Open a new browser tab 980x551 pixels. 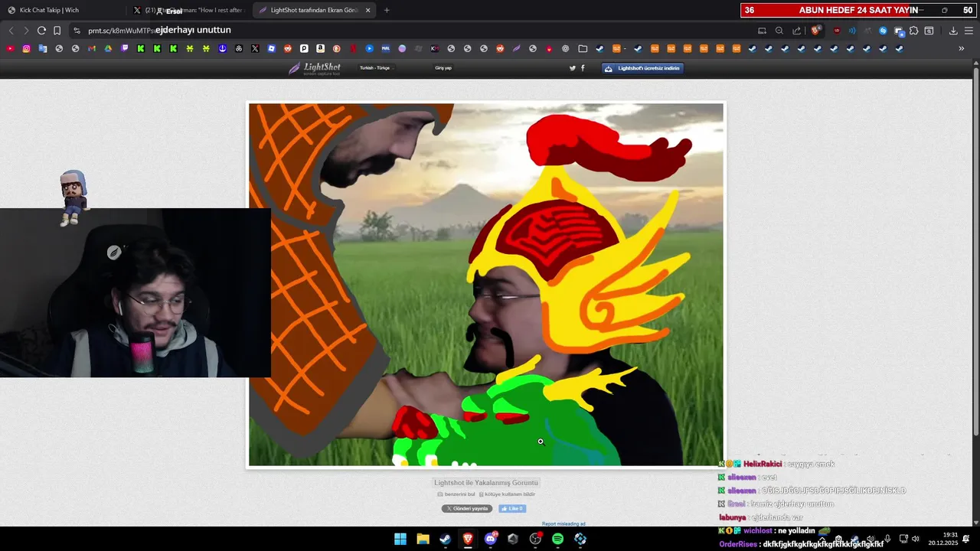click(x=387, y=10)
